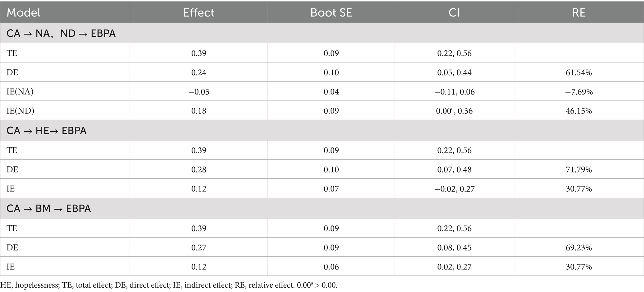Click the abbreviation footnote below the table
This screenshot has width=644, height=292.
169,285
